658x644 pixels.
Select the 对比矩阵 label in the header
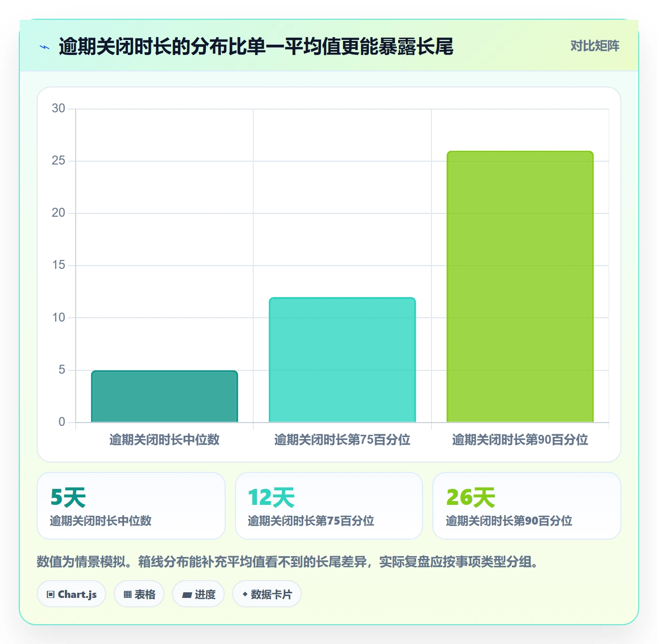pyautogui.click(x=595, y=46)
